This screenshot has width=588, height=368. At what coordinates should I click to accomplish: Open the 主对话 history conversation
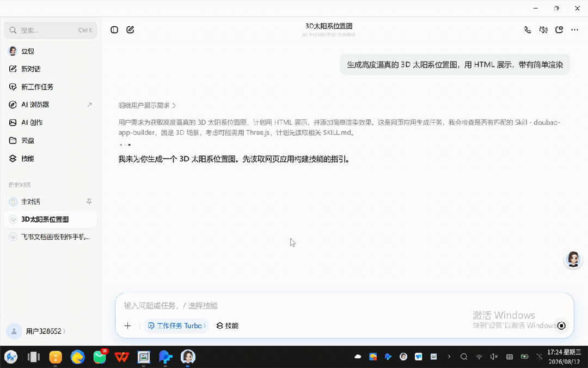click(50, 202)
